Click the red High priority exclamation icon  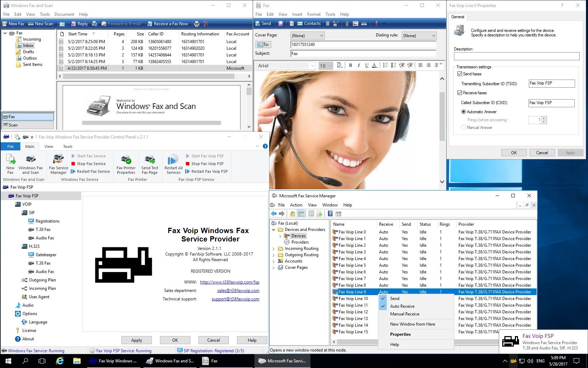point(377,23)
